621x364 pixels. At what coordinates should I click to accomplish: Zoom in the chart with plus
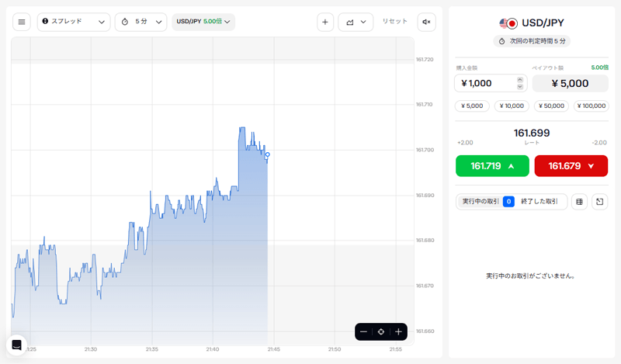398,332
